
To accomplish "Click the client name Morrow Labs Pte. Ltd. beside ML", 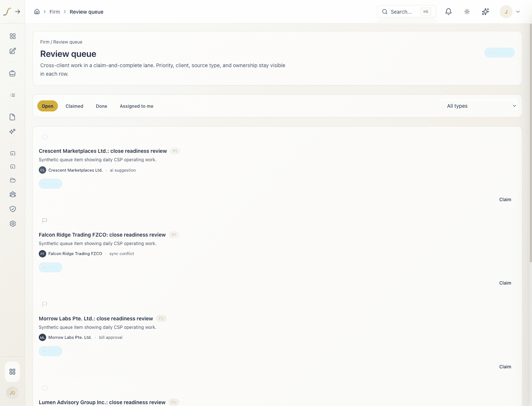I will click(x=70, y=337).
